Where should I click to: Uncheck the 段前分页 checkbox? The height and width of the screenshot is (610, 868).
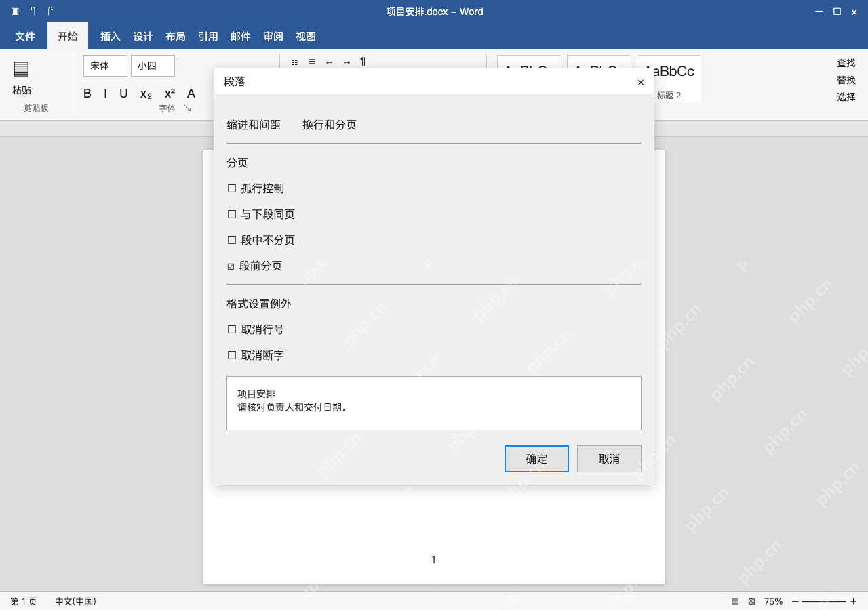tap(231, 266)
